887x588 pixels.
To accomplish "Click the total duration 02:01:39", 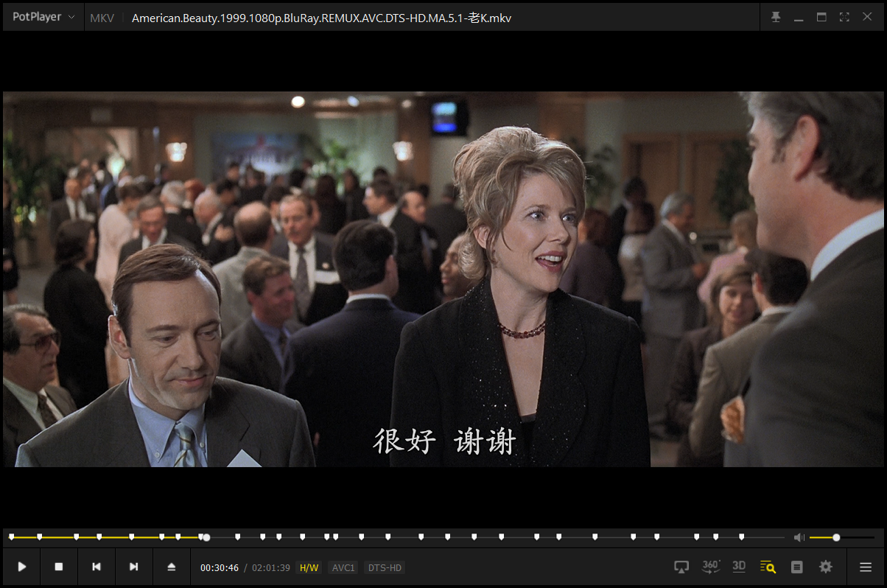I will click(271, 567).
